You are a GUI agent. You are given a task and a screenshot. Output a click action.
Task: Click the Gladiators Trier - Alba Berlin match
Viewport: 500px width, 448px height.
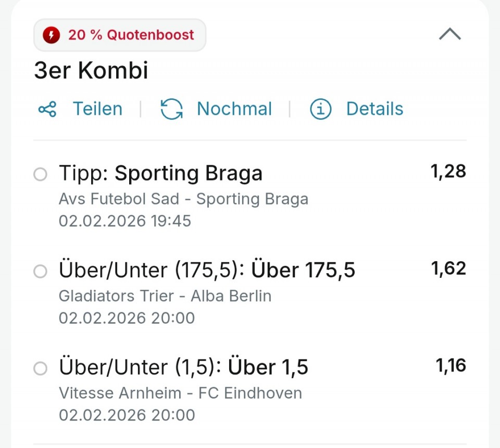click(x=165, y=296)
